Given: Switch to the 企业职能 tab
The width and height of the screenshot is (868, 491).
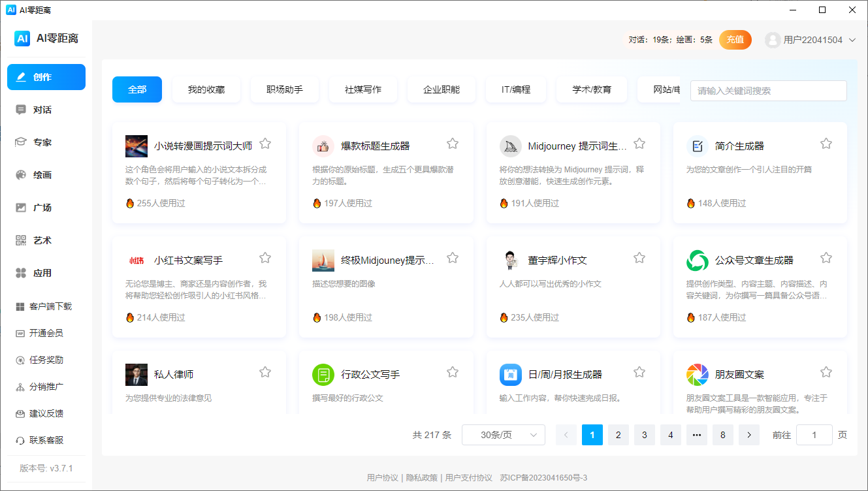Looking at the screenshot, I should pos(442,89).
